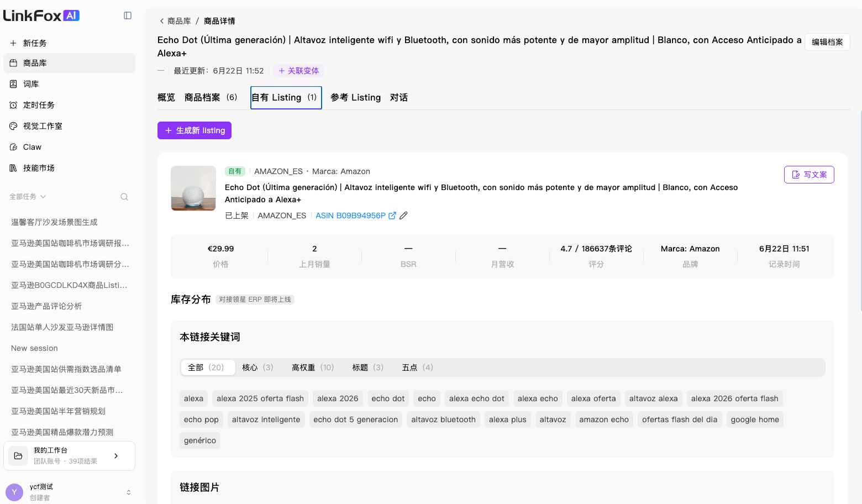Click 'alexa echo dot' keyword tag
Screen dimensions: 862x504
coord(477,398)
